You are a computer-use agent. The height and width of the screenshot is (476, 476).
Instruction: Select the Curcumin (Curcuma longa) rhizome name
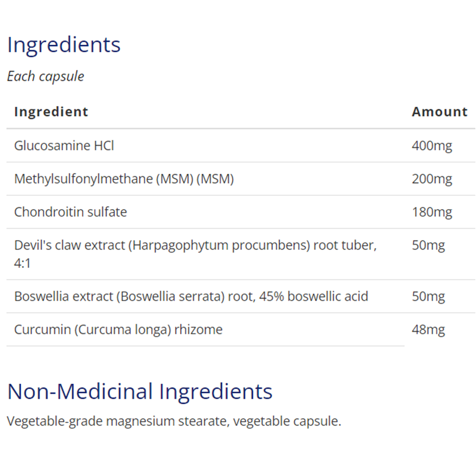(118, 330)
